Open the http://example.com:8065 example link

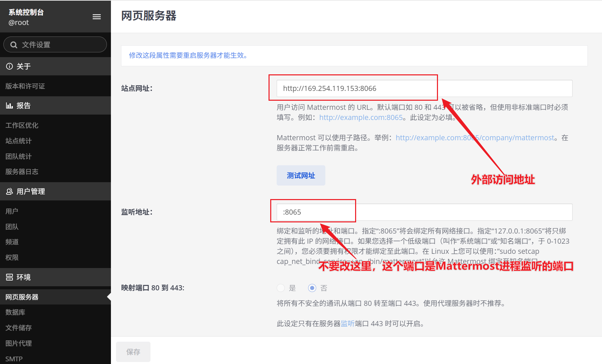click(361, 117)
